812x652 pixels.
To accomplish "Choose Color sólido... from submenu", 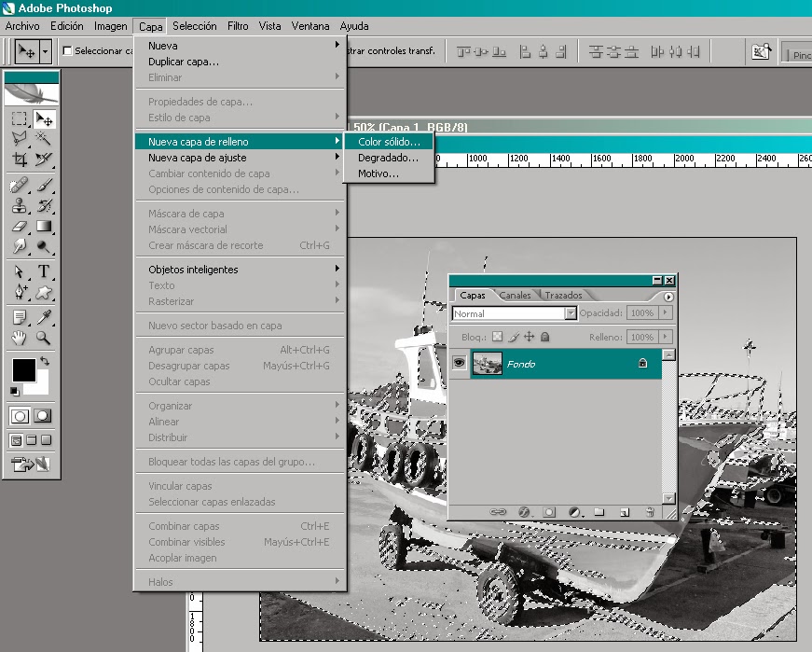I will click(x=389, y=142).
